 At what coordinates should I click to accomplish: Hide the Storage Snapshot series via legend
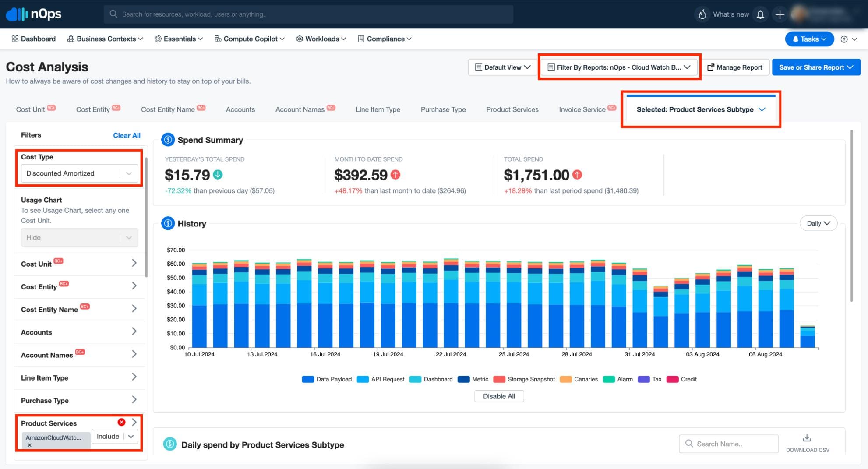[x=524, y=379]
